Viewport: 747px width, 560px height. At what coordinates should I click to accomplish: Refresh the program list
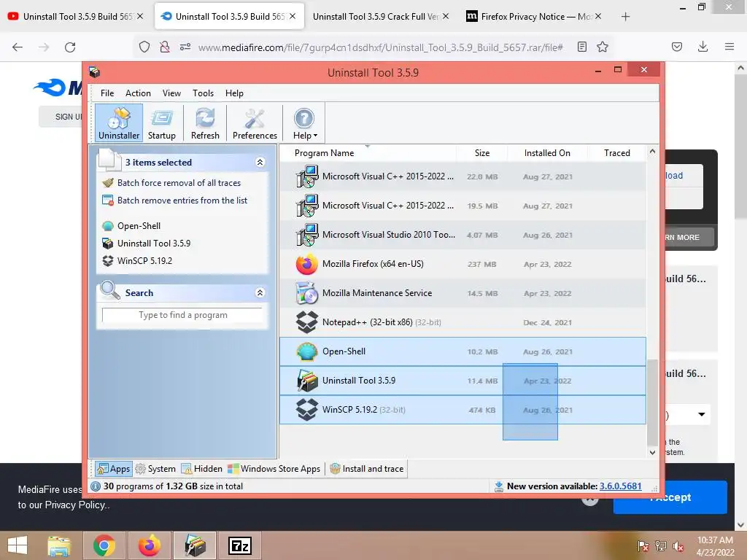(x=205, y=122)
